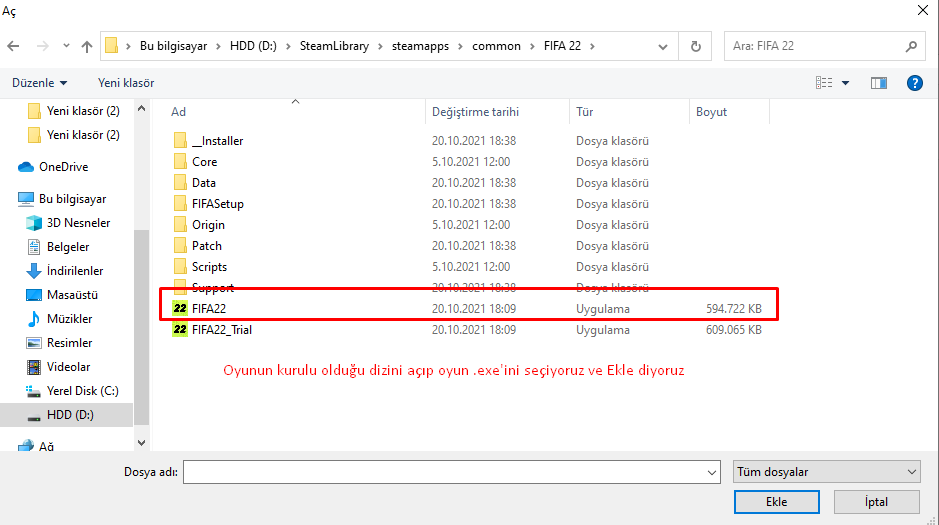Navigate to SteamLibrary breadcrumb
The height and width of the screenshot is (525, 939).
334,46
